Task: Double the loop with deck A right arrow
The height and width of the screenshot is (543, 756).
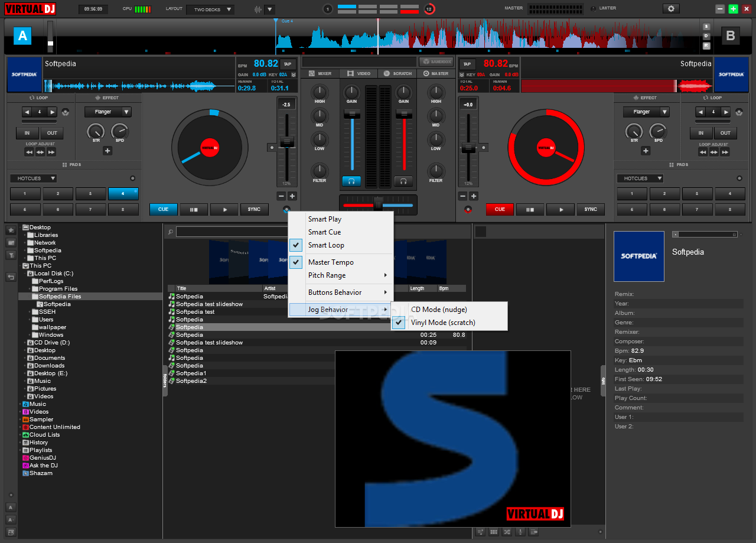Action: pos(52,112)
